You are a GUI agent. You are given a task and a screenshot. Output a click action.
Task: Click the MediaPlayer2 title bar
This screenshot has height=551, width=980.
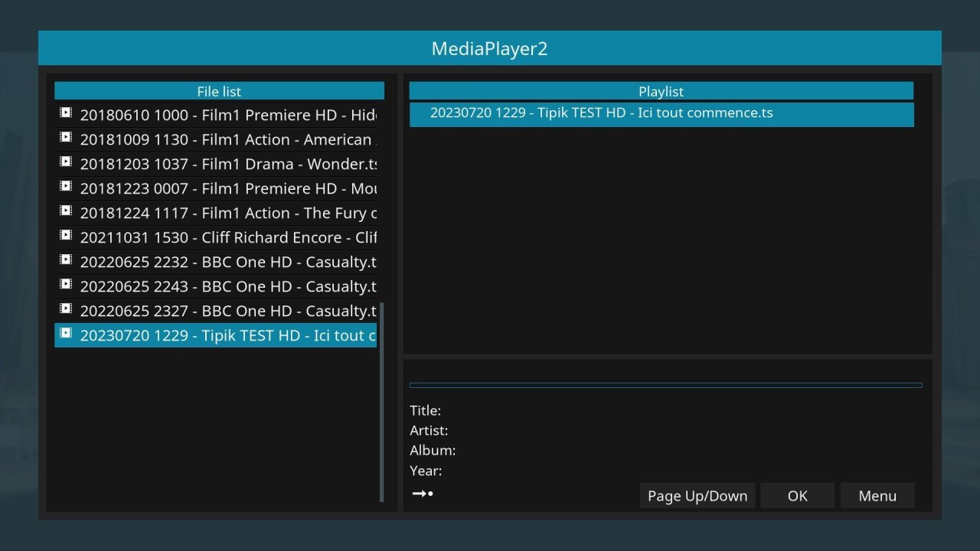click(489, 47)
